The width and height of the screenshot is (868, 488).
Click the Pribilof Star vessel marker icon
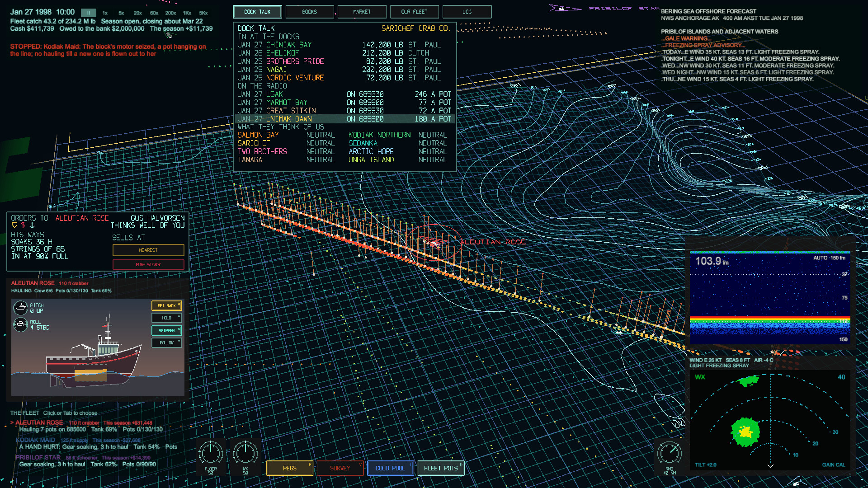click(564, 8)
